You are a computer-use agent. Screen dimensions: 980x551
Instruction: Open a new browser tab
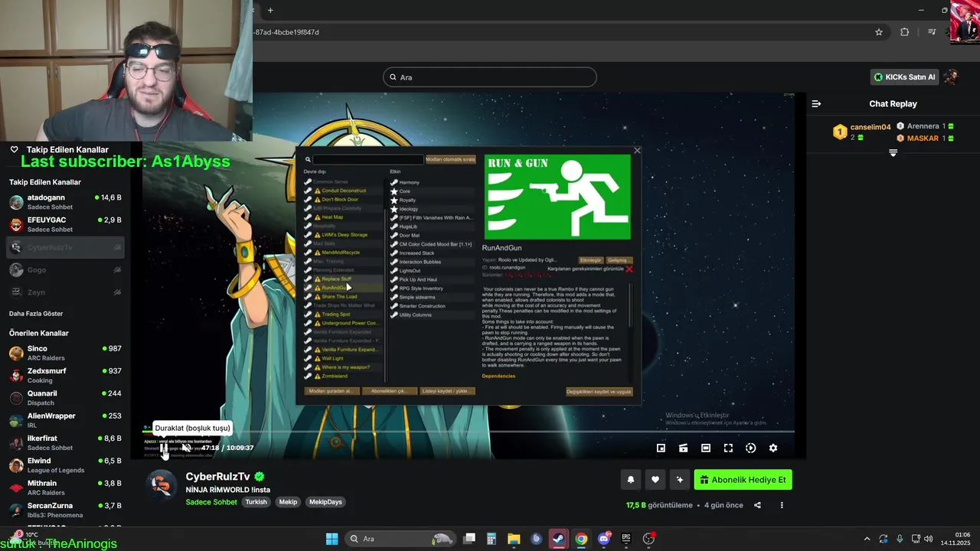click(x=270, y=10)
